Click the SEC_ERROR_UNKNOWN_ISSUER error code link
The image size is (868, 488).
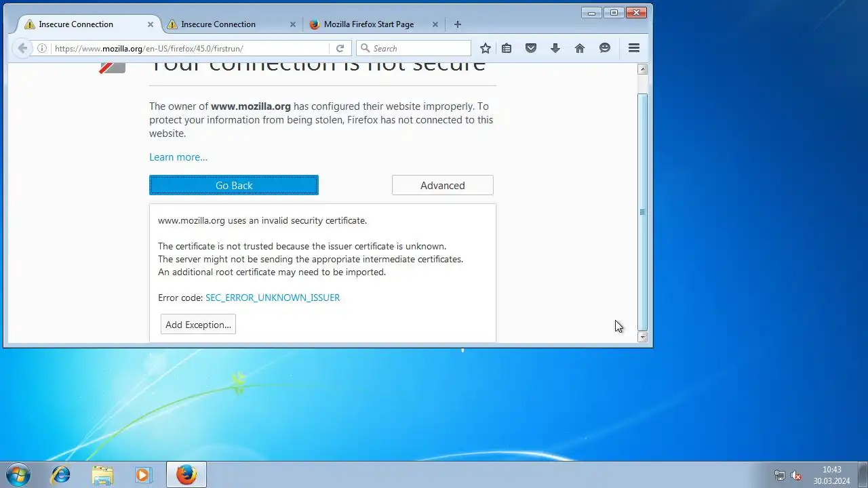click(x=273, y=298)
